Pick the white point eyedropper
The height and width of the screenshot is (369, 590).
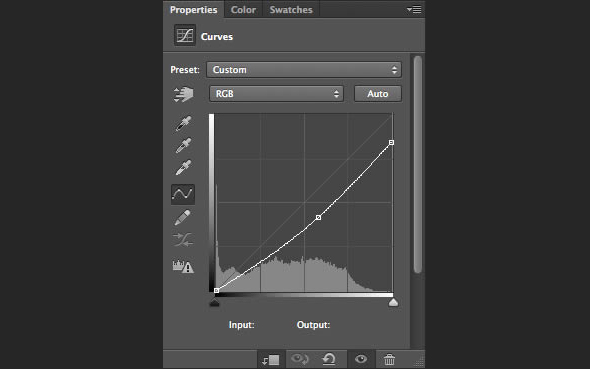[x=183, y=168]
